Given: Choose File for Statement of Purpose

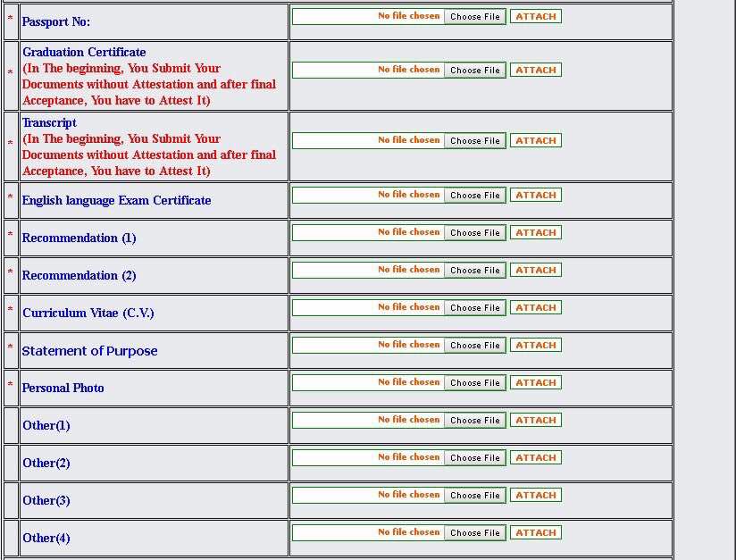Looking at the screenshot, I should coord(474,345).
